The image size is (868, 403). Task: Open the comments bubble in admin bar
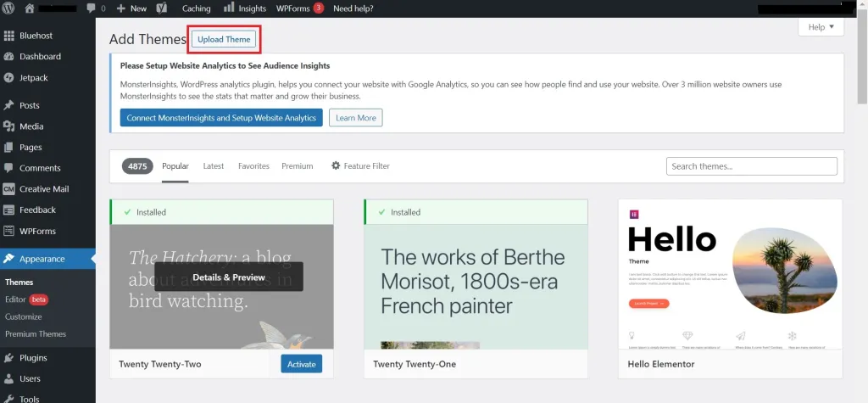coord(92,8)
